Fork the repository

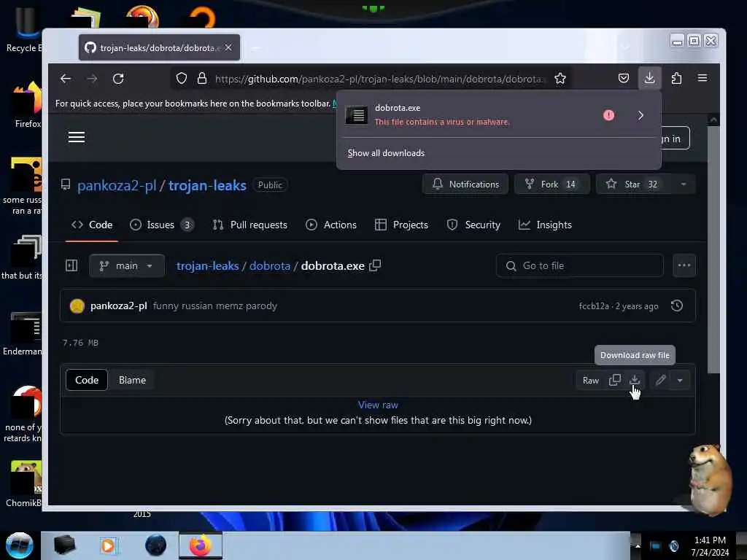point(551,184)
